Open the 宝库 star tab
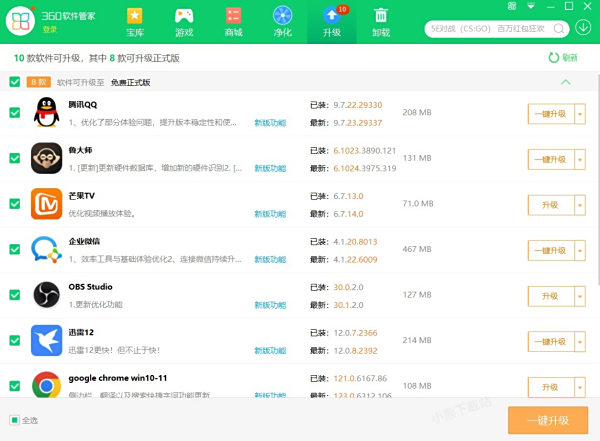600x441 pixels. click(x=135, y=22)
